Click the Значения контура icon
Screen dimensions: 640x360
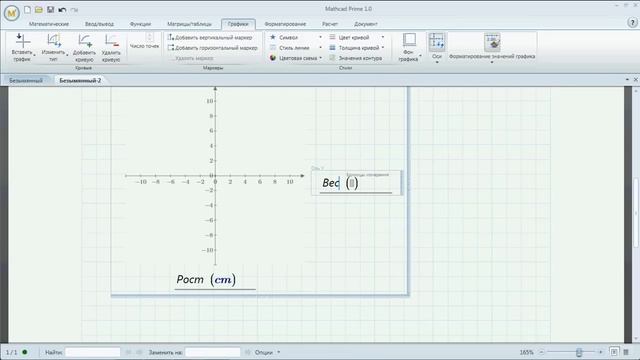tap(332, 58)
